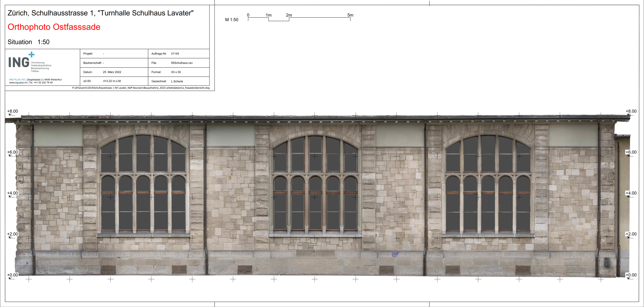
Task: Select the Zürich Schulhausstrasse 1 heading
Action: click(100, 13)
